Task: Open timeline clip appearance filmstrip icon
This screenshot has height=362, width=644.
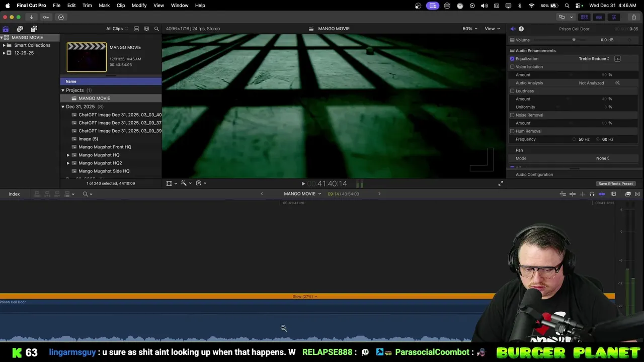Action: coord(614,194)
